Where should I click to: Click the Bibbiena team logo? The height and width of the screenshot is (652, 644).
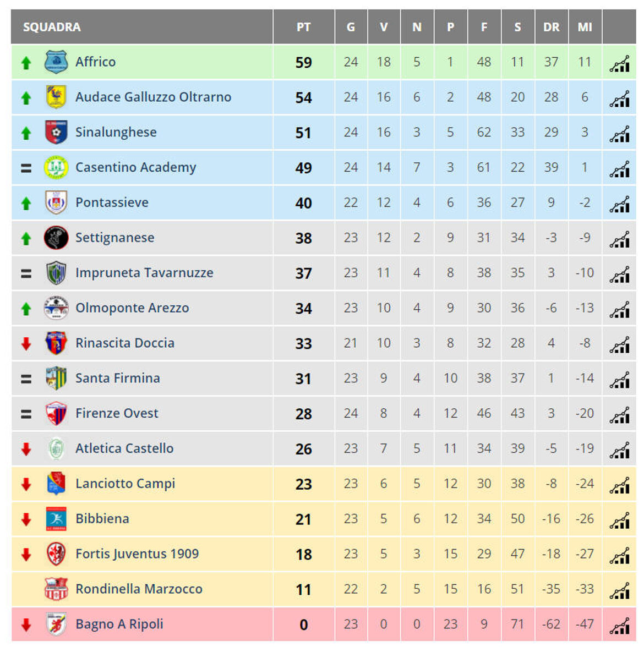tap(56, 519)
